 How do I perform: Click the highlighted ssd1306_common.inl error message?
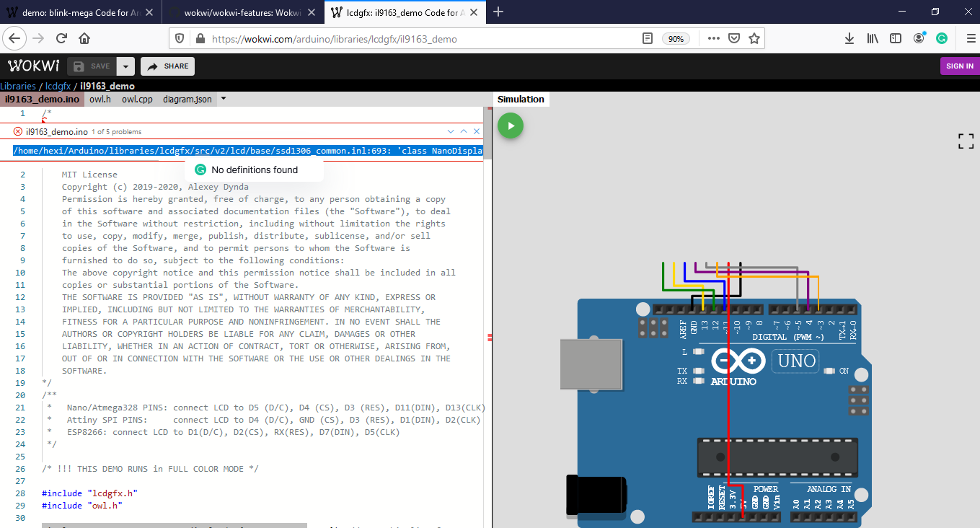tap(248, 151)
